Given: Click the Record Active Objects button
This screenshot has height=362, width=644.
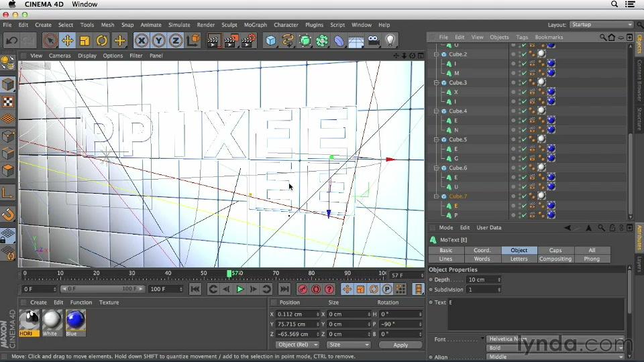Looking at the screenshot, I should pyautogui.click(x=303, y=290).
